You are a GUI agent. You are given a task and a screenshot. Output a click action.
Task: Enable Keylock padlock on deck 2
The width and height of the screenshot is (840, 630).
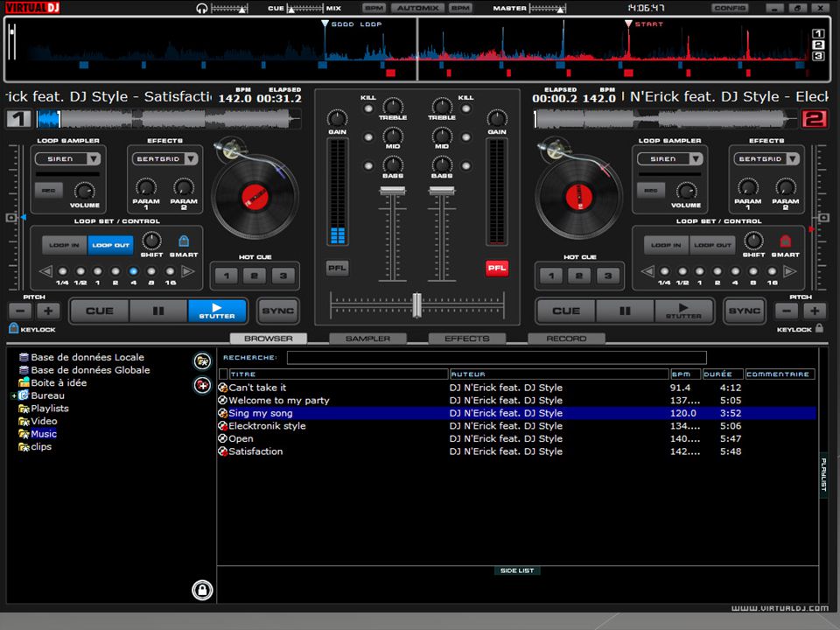coord(819,328)
